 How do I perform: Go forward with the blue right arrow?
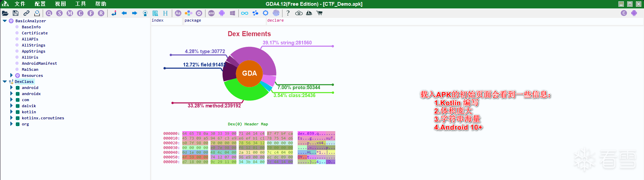(135, 13)
